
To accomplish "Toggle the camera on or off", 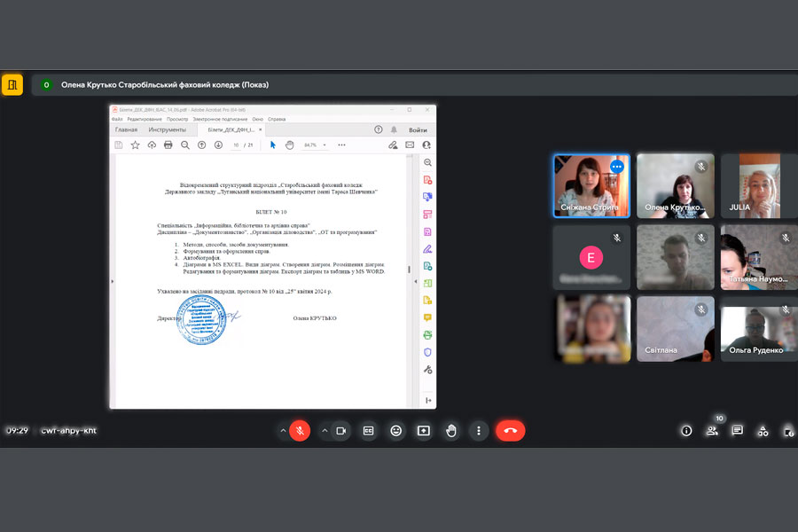I will click(341, 431).
